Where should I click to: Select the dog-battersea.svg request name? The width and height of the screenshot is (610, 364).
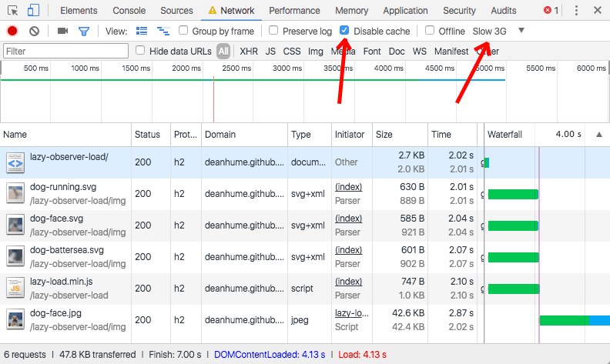67,250
